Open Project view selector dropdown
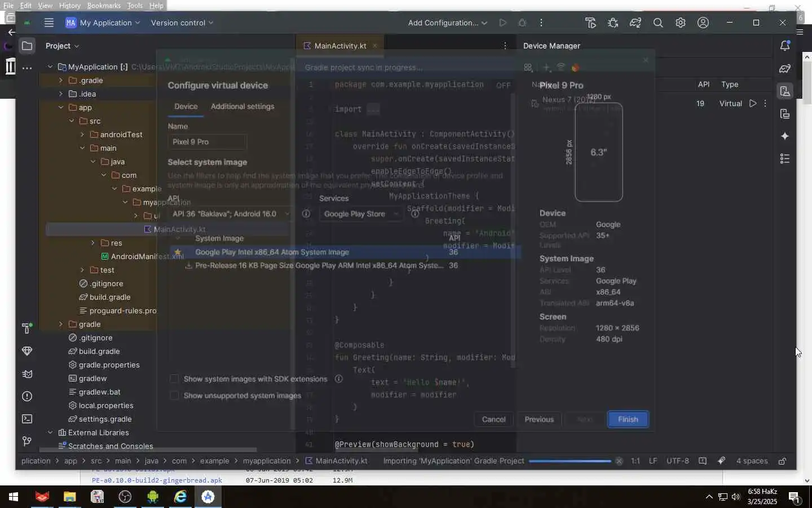 click(x=62, y=46)
